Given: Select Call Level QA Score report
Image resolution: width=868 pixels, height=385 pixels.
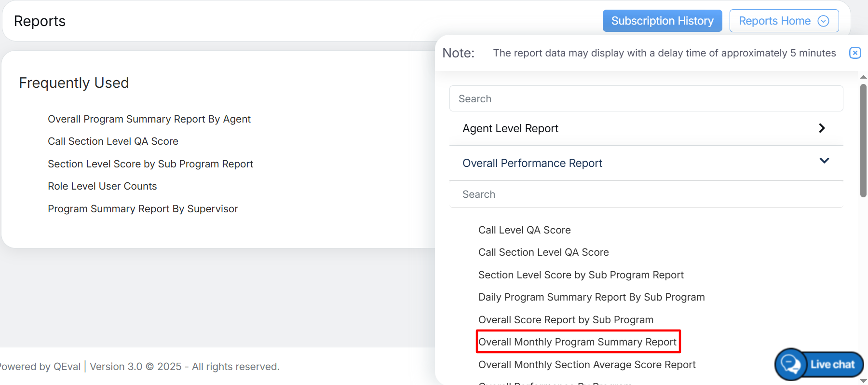Looking at the screenshot, I should click(524, 230).
